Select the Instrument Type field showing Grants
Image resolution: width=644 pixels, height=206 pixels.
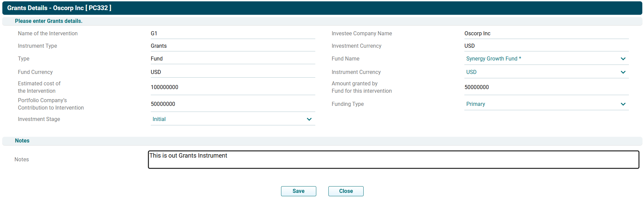click(232, 46)
